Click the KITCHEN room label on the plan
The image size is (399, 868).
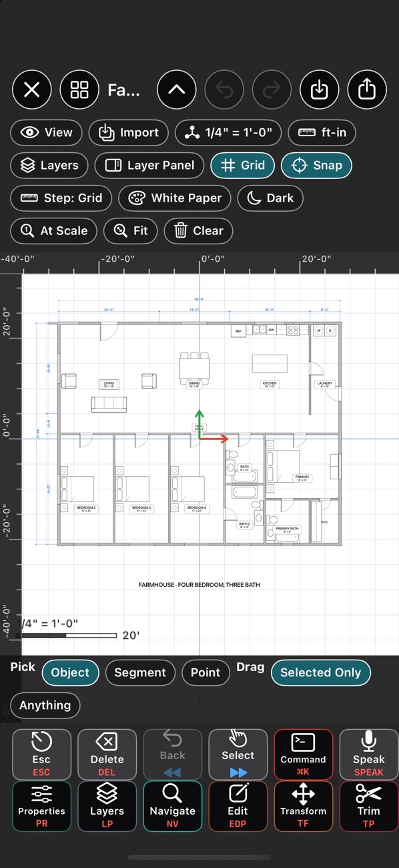pyautogui.click(x=270, y=385)
